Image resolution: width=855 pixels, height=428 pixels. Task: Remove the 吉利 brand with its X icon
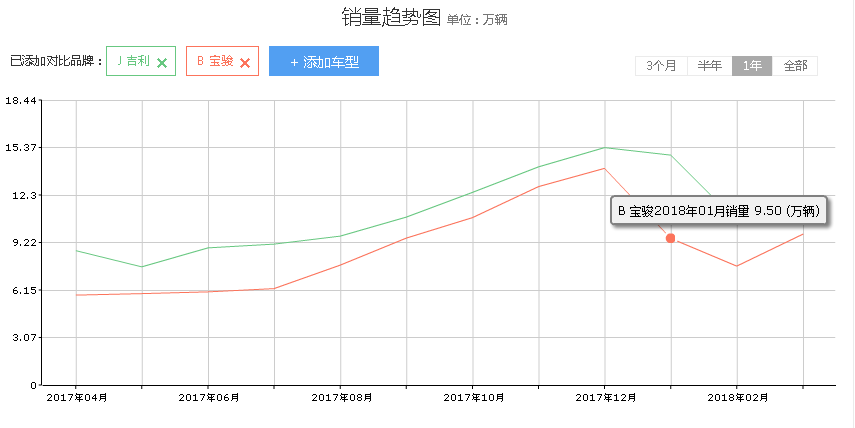click(162, 62)
